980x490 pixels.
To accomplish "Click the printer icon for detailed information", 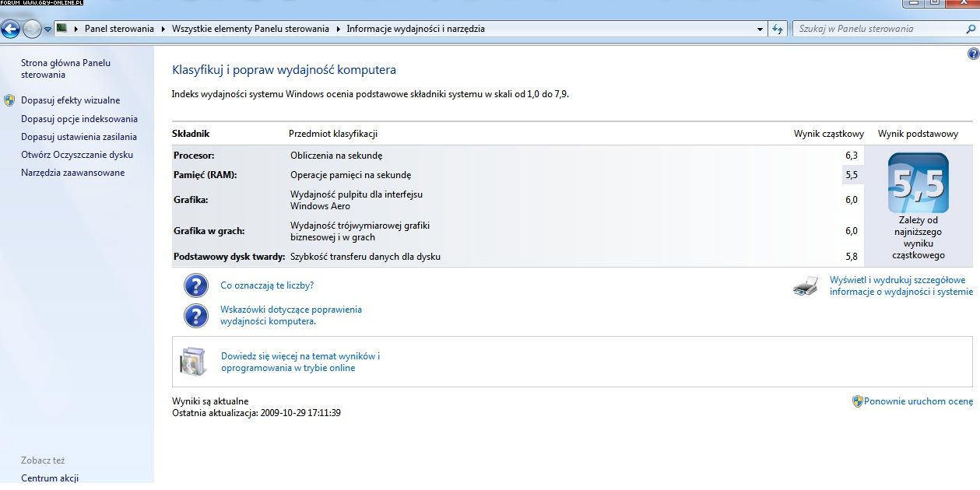I will click(806, 286).
